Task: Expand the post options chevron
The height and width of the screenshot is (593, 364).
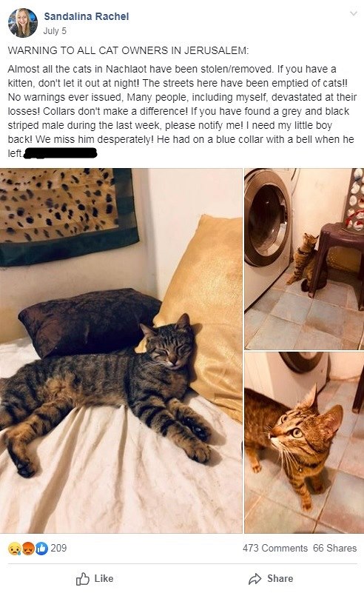Action: tap(354, 13)
